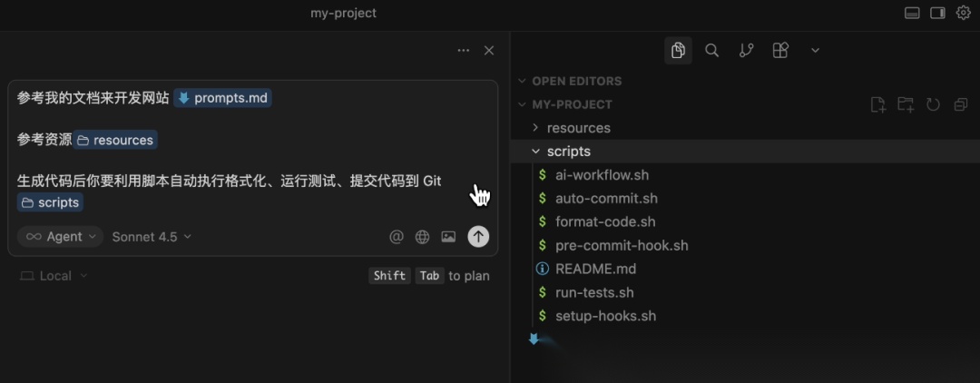Collapse all folders in explorer
The image size is (980, 383).
[961, 104]
